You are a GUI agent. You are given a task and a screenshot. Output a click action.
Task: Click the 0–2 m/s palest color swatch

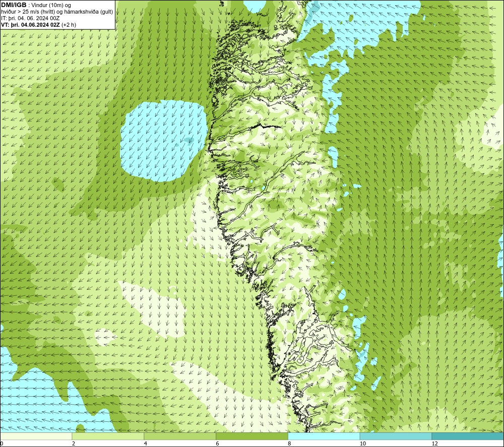(36, 436)
